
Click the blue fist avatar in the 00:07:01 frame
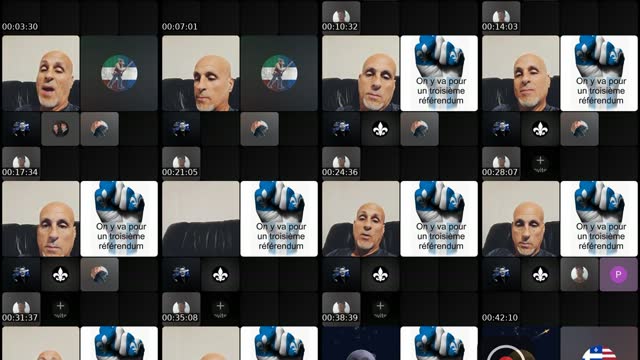181,129
